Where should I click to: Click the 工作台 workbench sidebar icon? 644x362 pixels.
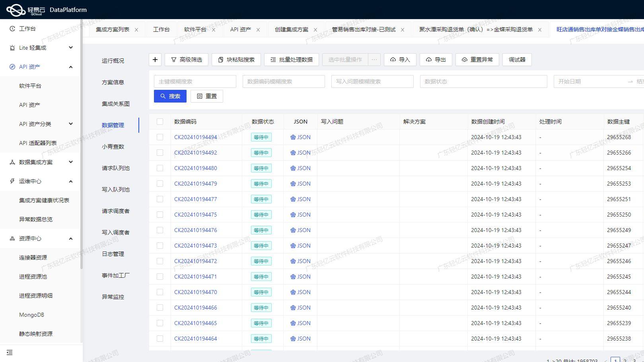[x=12, y=28]
